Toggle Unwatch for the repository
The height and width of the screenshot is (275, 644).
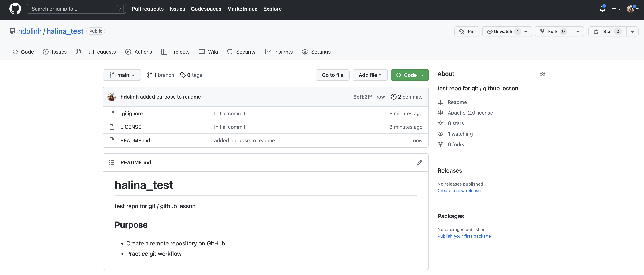[x=503, y=32]
